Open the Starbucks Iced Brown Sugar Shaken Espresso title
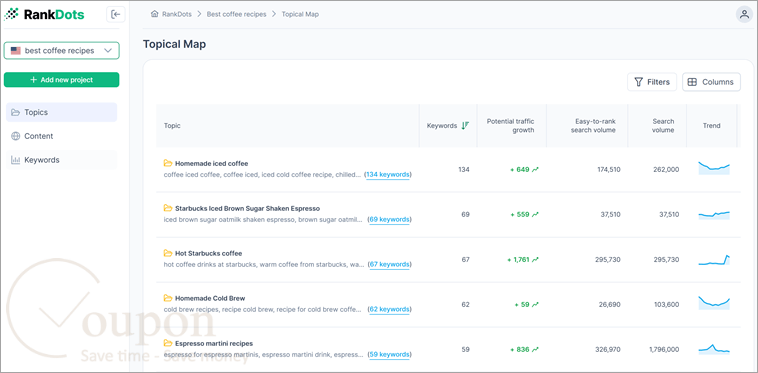This screenshot has height=373, width=758. tap(248, 208)
